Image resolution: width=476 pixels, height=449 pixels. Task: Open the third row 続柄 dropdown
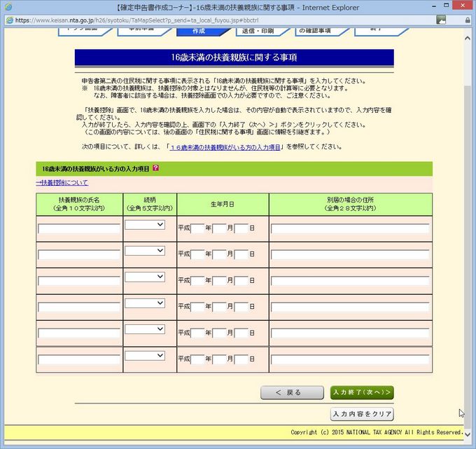point(145,277)
